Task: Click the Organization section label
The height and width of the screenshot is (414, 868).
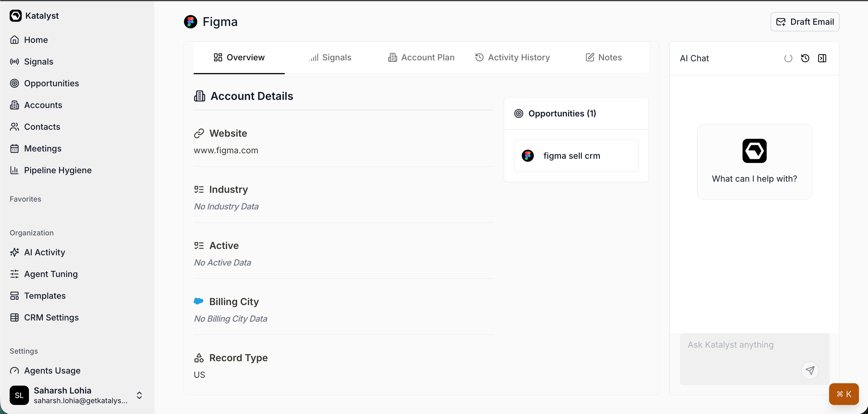Action: (x=31, y=233)
